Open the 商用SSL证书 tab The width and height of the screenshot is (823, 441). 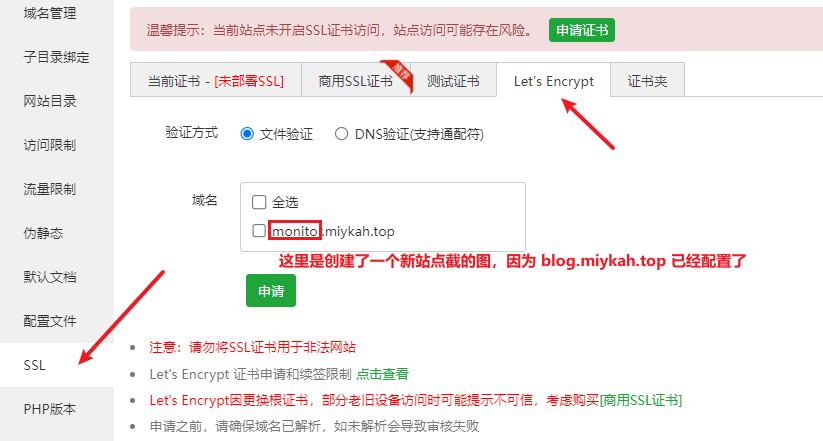pyautogui.click(x=356, y=80)
